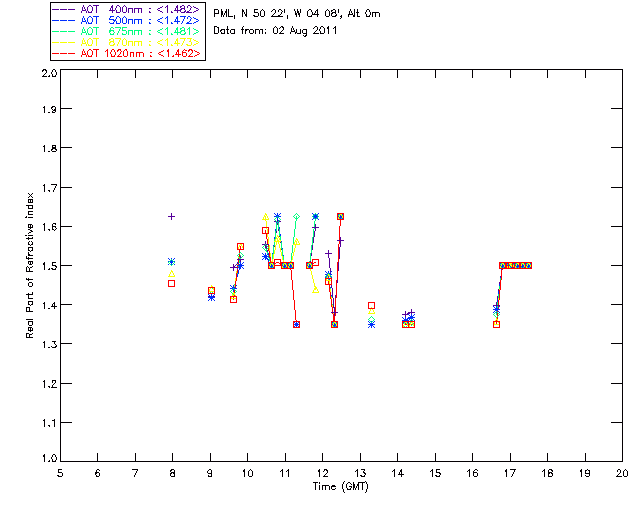
Task: Click the 1.6 y-axis tick label
Action: click(49, 227)
